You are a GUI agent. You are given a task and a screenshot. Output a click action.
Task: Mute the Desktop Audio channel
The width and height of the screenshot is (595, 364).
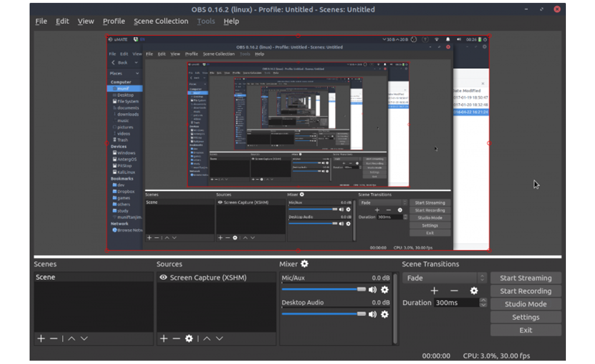[x=373, y=314]
